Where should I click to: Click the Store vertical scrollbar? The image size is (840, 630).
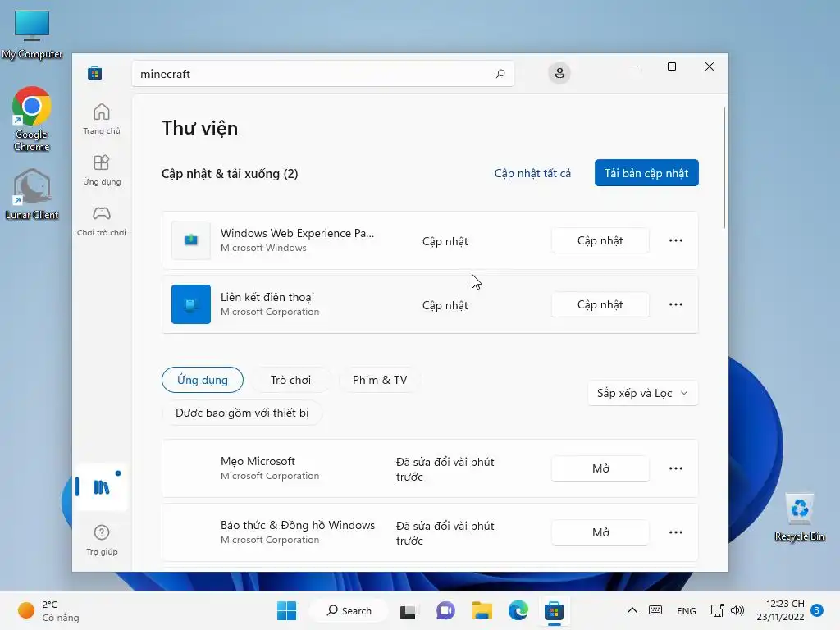[724, 167]
